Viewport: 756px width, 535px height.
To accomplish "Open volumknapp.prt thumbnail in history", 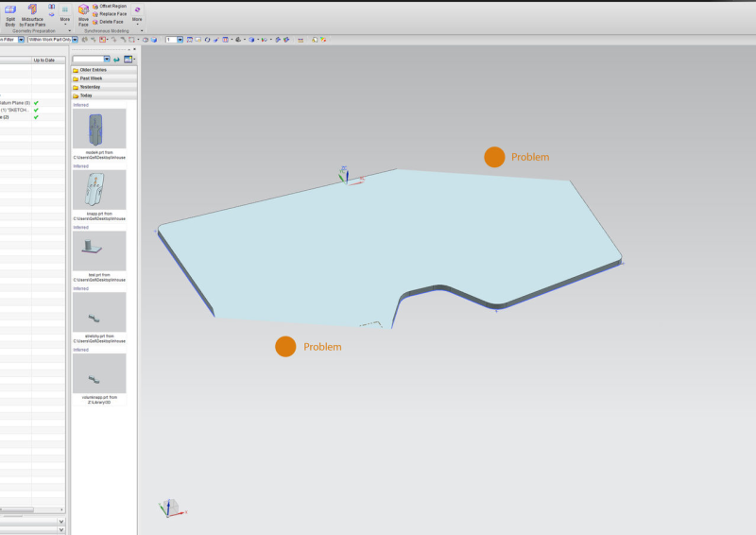I will pyautogui.click(x=99, y=373).
